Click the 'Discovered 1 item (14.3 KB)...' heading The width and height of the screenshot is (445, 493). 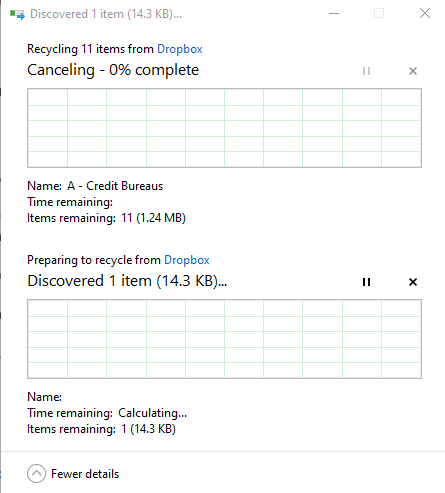[x=127, y=281]
